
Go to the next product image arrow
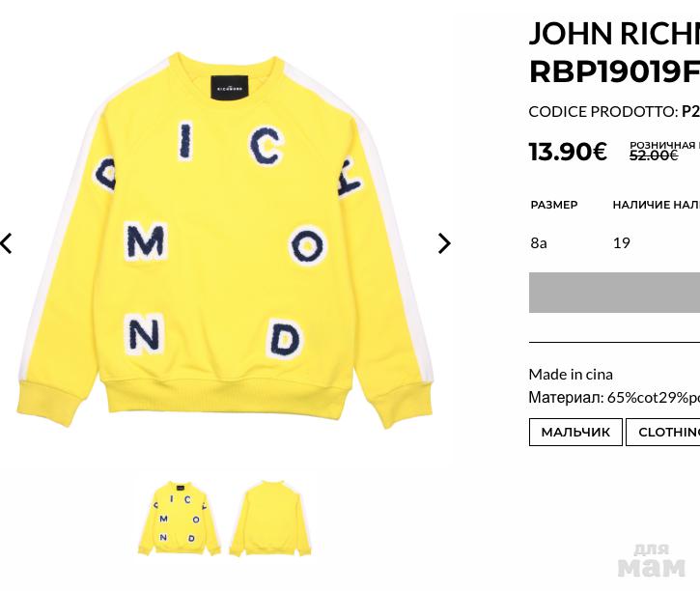(444, 243)
